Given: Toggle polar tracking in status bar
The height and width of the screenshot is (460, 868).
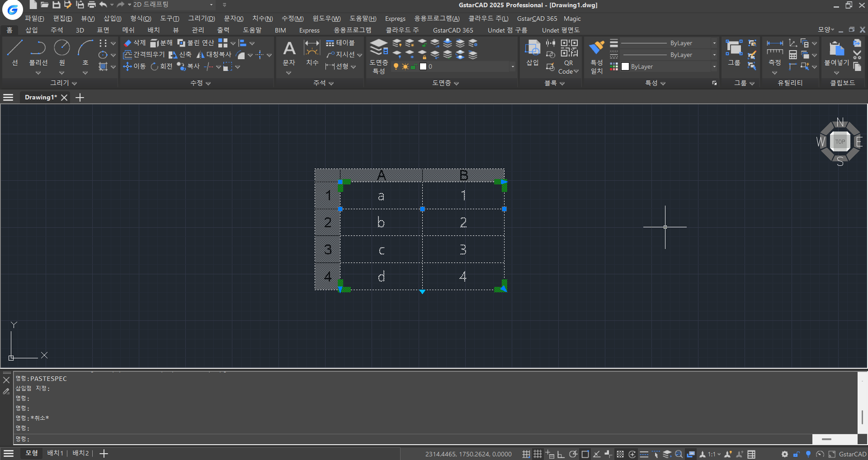Looking at the screenshot, I should click(573, 454).
